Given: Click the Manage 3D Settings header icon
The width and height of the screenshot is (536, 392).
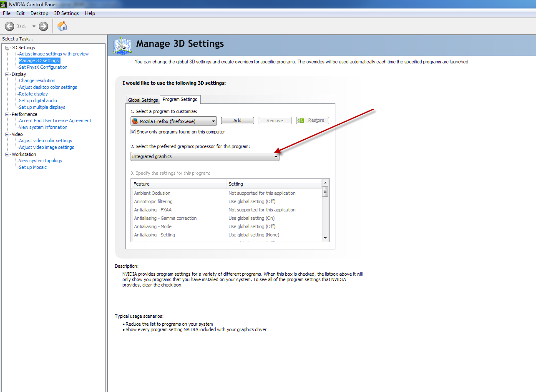Looking at the screenshot, I should pos(123,45).
